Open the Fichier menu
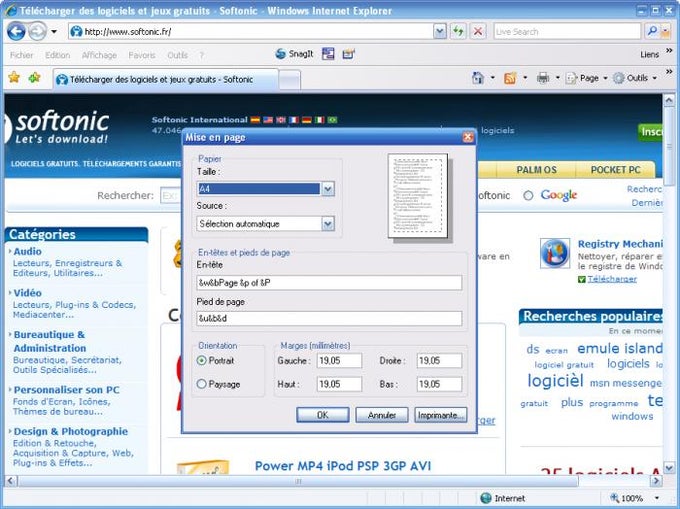 21,55
